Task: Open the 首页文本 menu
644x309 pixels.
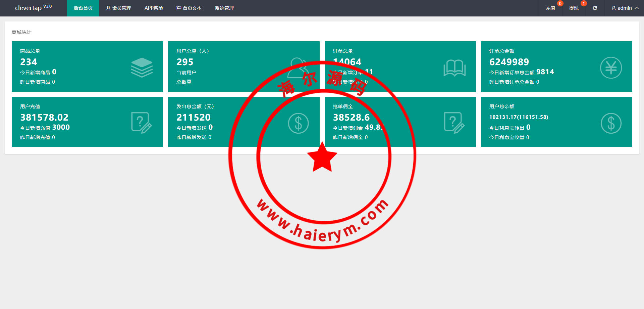Action: click(189, 8)
